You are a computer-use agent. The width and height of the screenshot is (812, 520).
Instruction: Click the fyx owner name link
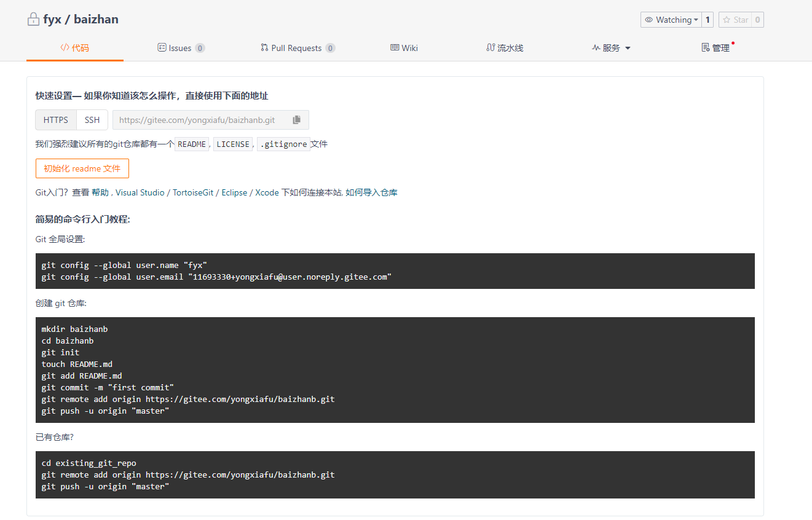click(52, 19)
